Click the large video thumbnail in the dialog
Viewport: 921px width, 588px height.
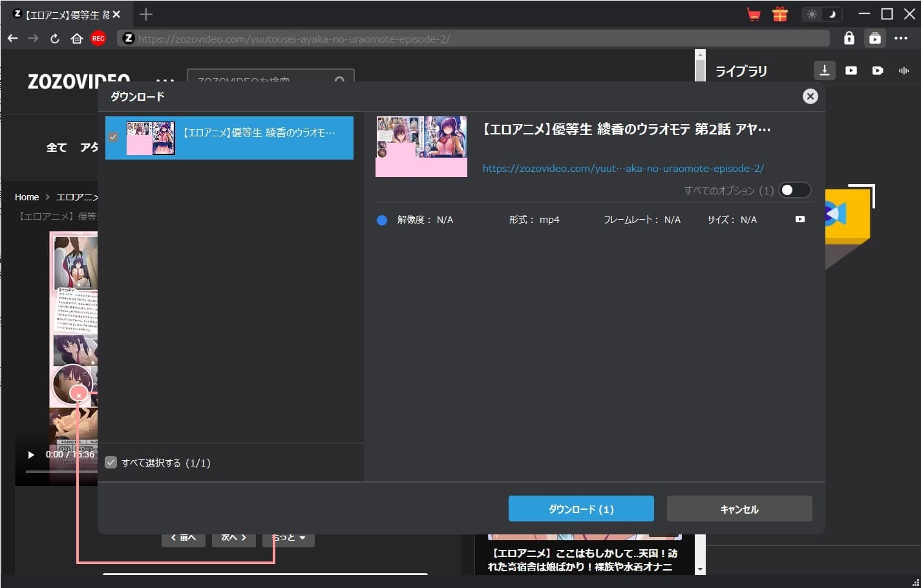pos(421,147)
